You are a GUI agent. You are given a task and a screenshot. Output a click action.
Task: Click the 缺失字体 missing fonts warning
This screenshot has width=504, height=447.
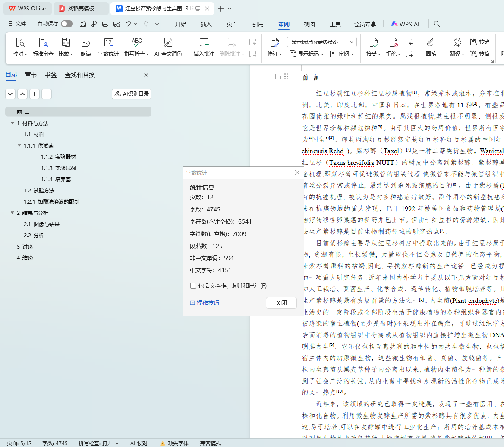174,443
